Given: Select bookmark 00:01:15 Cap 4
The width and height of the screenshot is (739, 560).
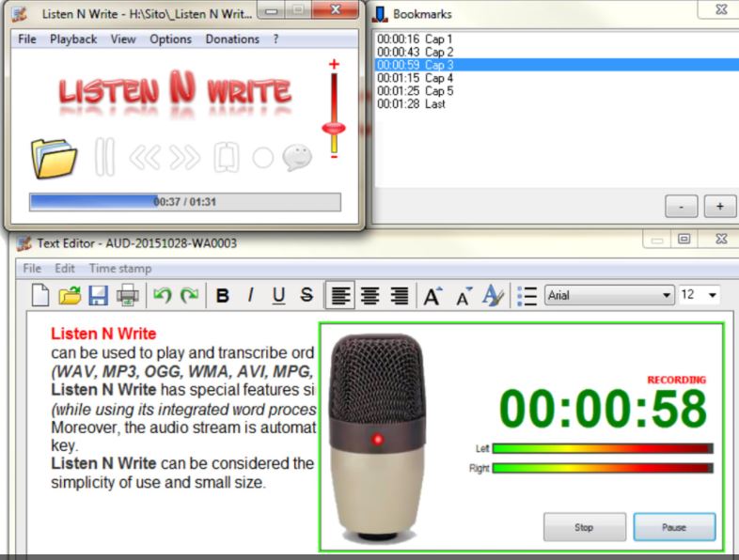Looking at the screenshot, I should click(x=557, y=78).
